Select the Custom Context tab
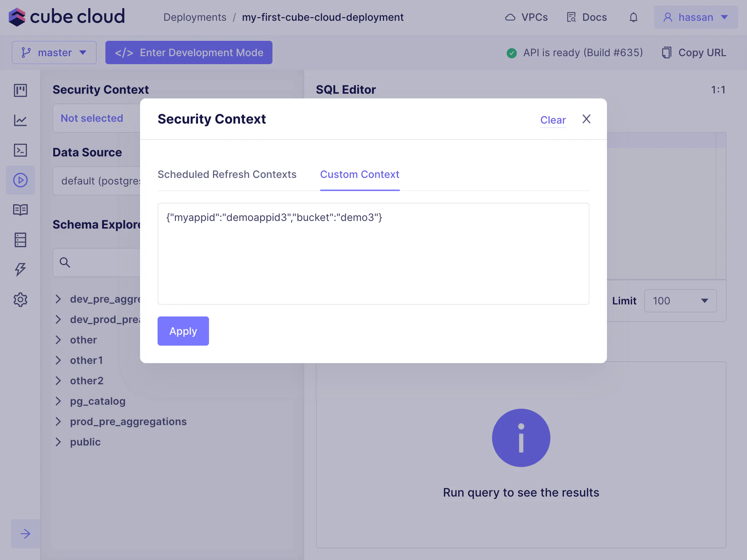This screenshot has width=747, height=560. (x=360, y=174)
